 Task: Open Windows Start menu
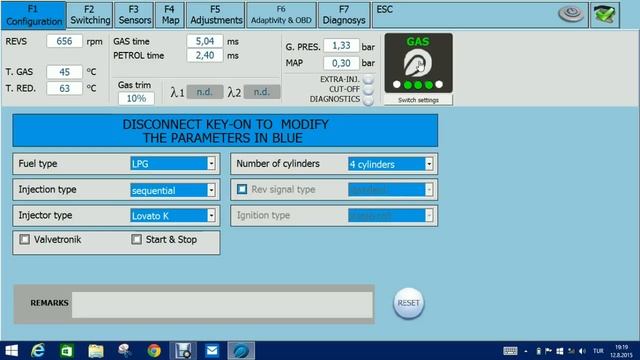(x=11, y=351)
